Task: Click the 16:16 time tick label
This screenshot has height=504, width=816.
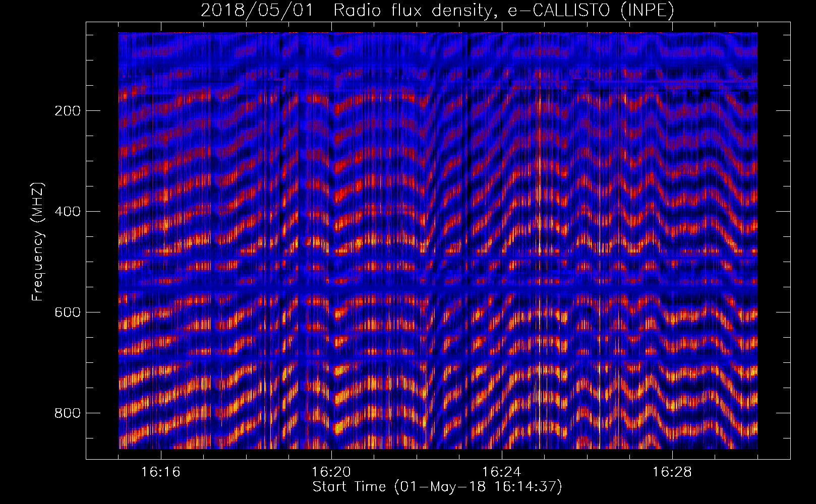Action: tap(160, 472)
